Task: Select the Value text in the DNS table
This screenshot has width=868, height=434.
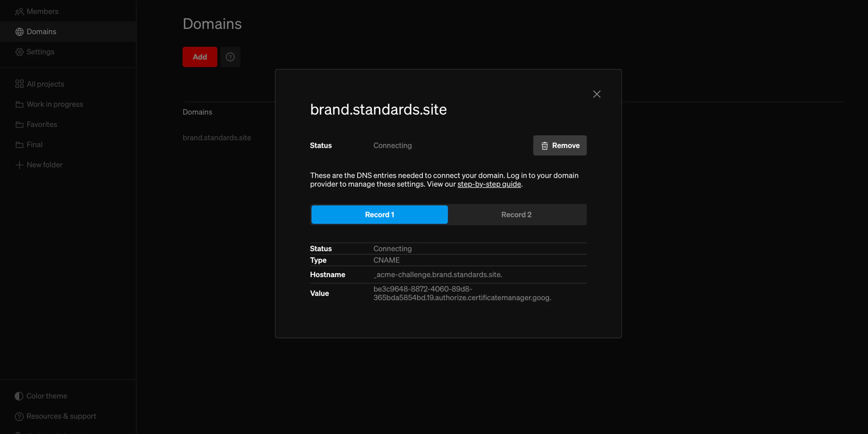Action: (x=462, y=293)
